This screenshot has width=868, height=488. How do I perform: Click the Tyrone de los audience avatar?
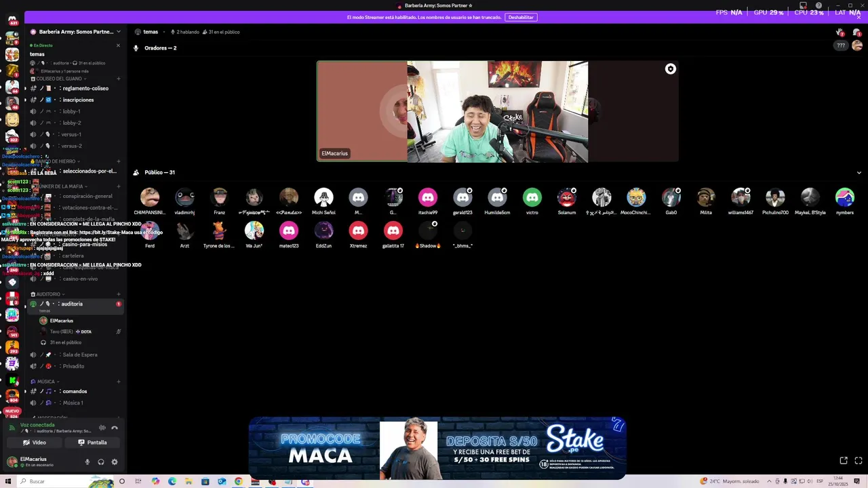[x=219, y=230]
